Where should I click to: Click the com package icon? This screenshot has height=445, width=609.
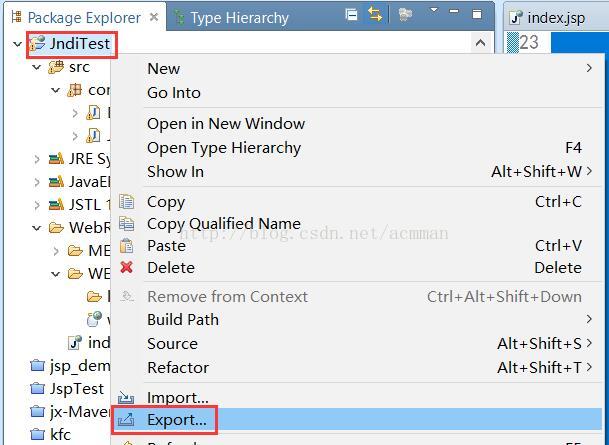(x=75, y=90)
